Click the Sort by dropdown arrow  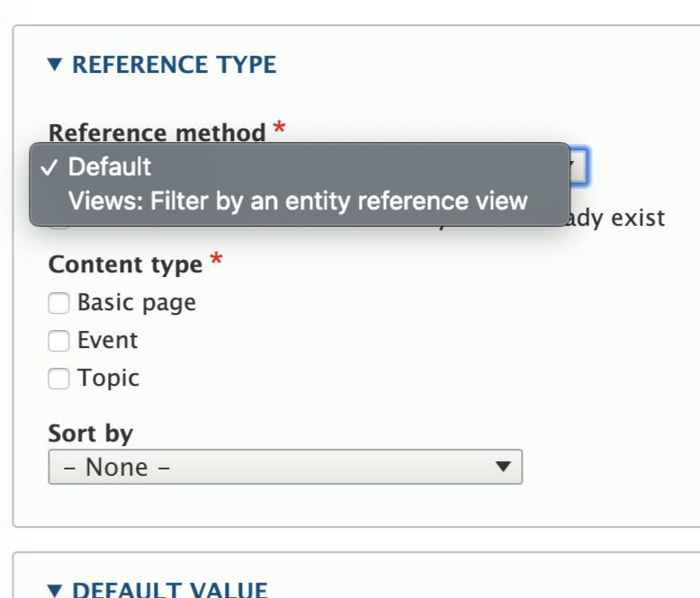[x=503, y=467]
